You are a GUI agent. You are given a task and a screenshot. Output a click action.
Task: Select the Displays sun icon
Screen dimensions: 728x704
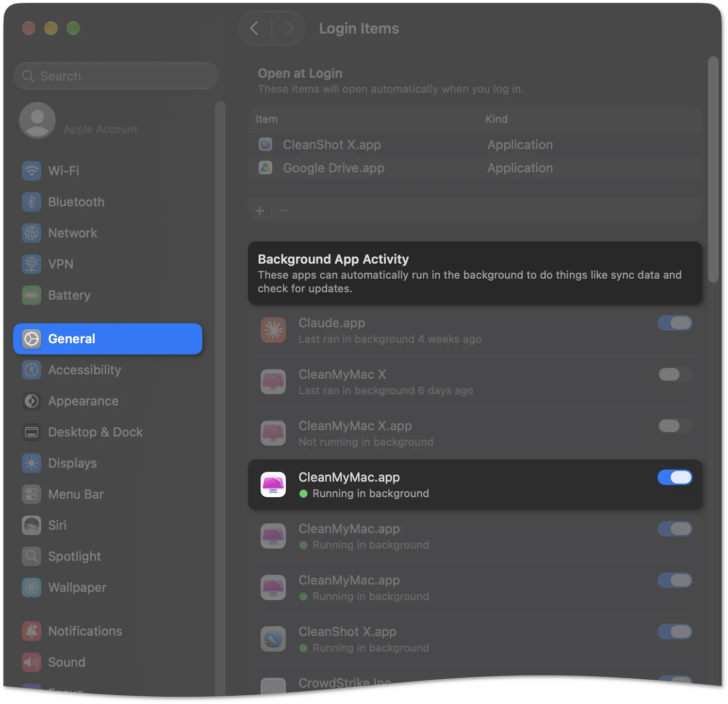coord(32,463)
